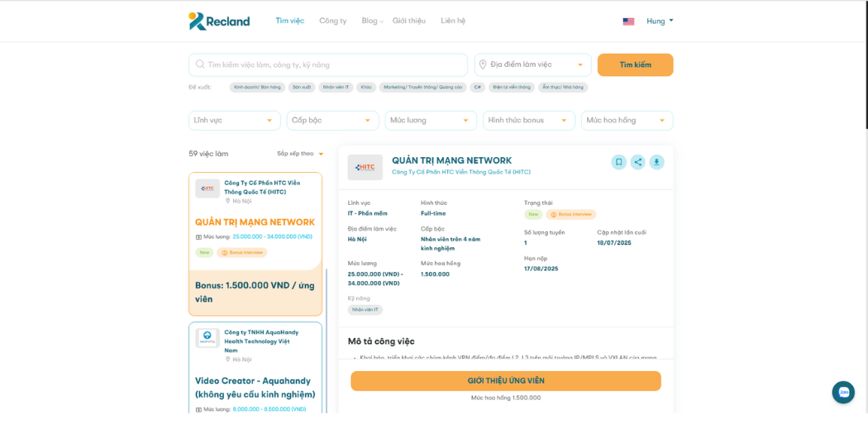
Task: Select the Marketing/ Truyền thông/ Quảng cáo tag
Action: pos(423,88)
